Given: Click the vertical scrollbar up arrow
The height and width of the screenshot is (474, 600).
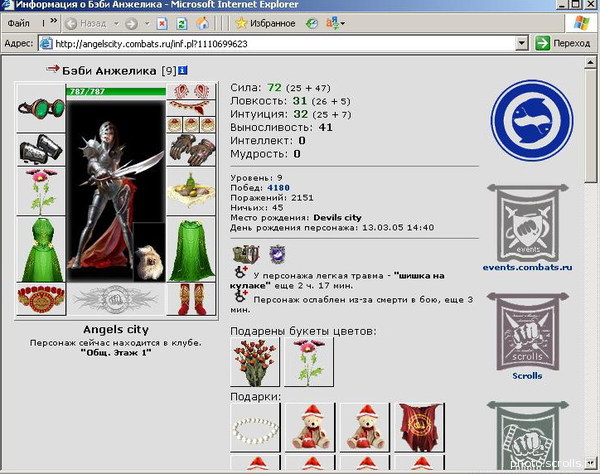Looking at the screenshot, I should (x=590, y=62).
